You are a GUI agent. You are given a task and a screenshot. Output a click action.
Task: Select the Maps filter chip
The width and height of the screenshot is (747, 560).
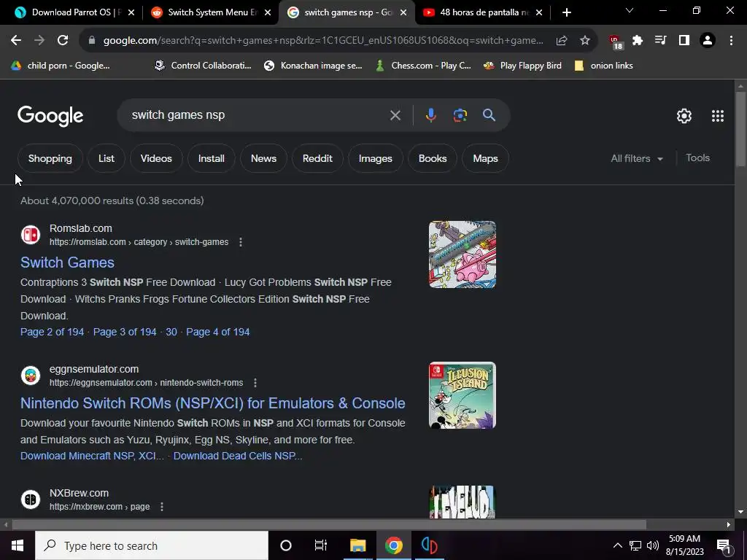pyautogui.click(x=485, y=158)
